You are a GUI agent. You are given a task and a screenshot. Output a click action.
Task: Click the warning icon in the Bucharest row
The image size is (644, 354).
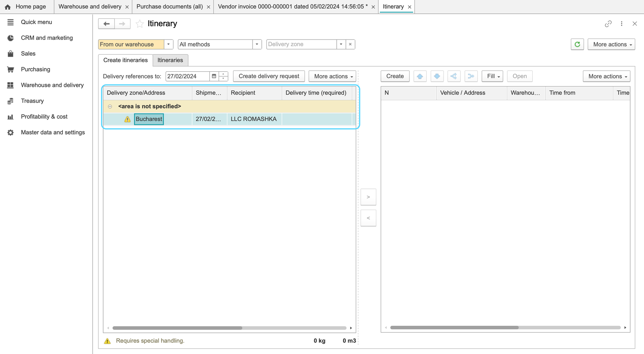127,119
